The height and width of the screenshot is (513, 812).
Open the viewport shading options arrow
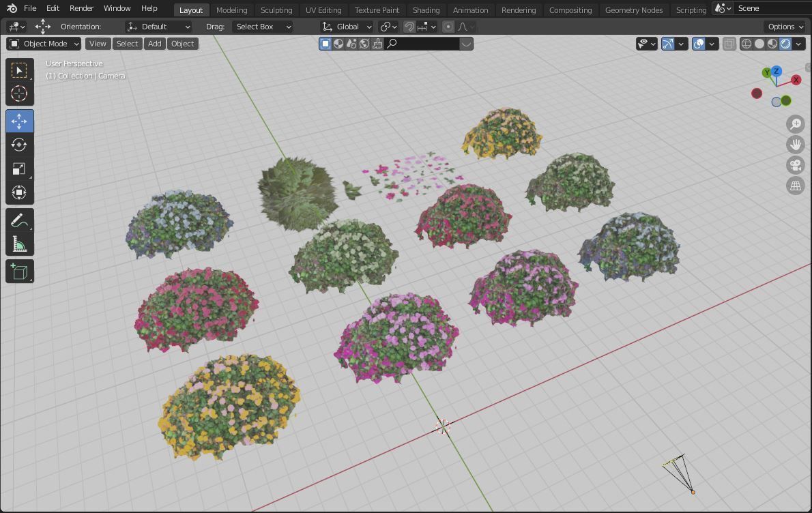pos(798,44)
